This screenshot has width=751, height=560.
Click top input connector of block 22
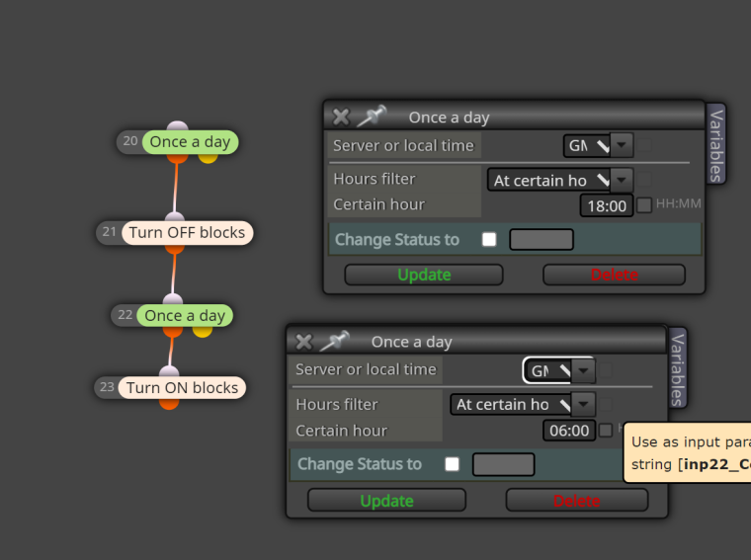click(173, 300)
